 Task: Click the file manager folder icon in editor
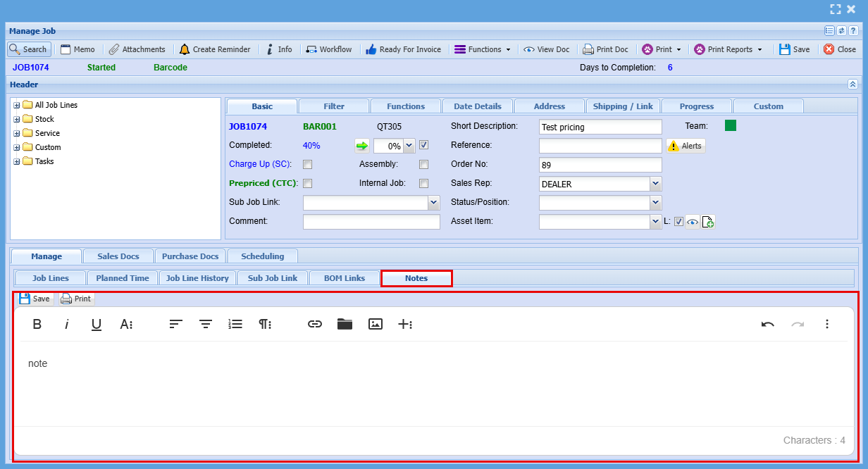(345, 324)
